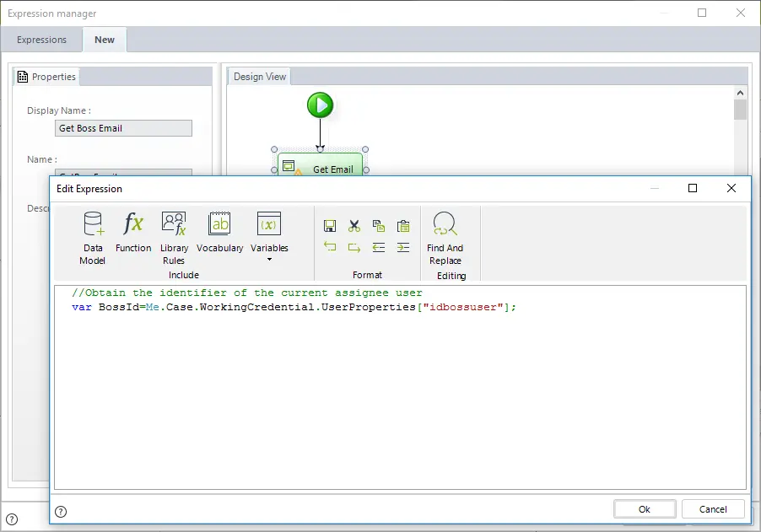Viewport: 761px width, 532px height.
Task: Click in the expression code editor
Action: [400, 387]
